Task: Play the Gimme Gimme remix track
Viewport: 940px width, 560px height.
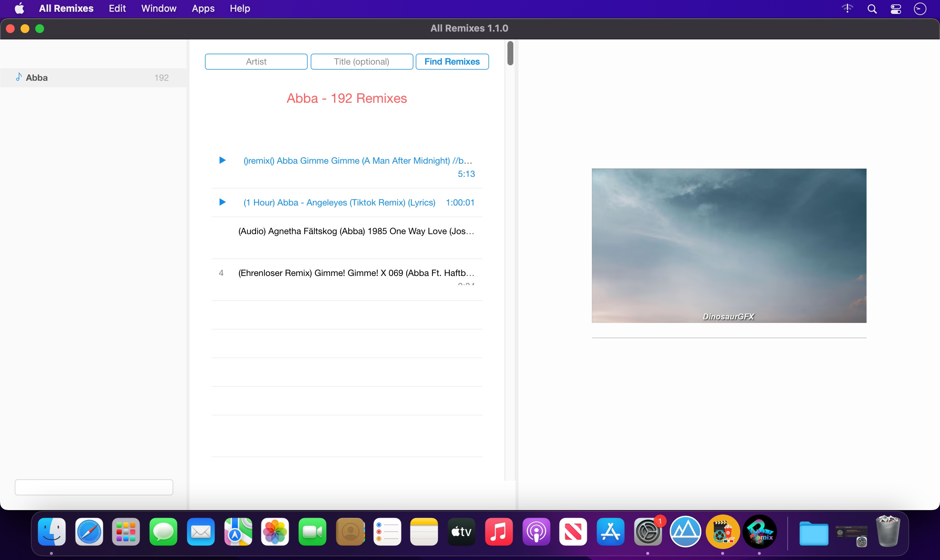Action: click(223, 160)
